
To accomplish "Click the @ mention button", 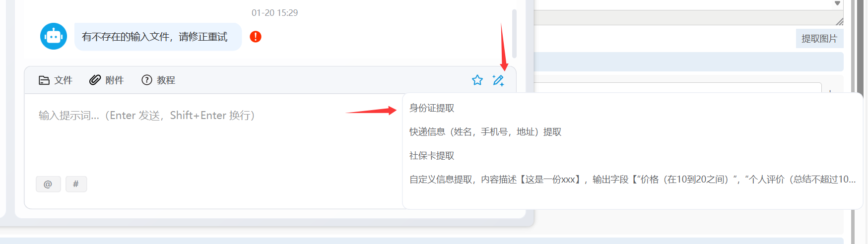I will (48, 184).
